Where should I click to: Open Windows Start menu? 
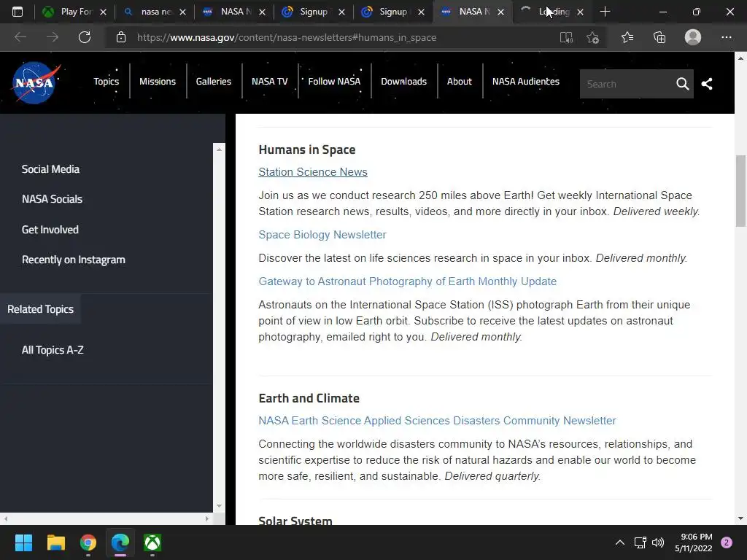click(x=23, y=542)
